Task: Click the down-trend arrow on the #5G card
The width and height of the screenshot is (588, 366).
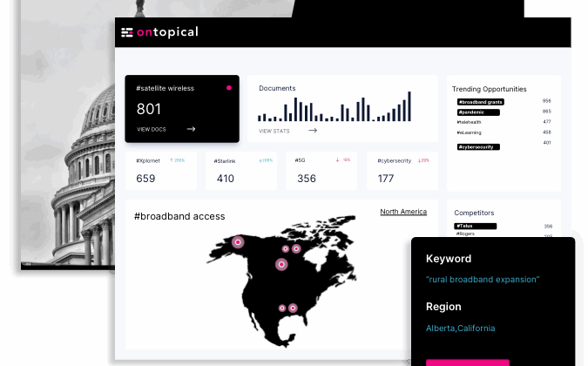Action: point(338,160)
